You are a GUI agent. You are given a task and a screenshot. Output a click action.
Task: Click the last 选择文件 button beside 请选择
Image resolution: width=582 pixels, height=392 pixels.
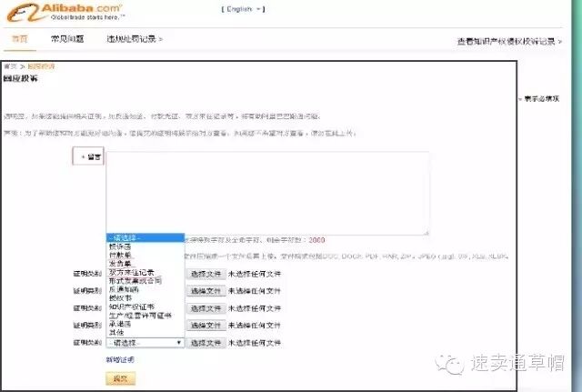(206, 343)
